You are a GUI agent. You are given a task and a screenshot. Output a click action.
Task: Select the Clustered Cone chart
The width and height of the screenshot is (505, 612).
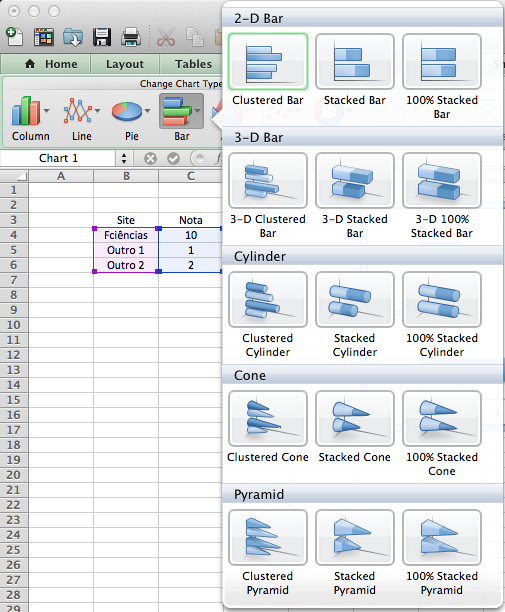268,418
